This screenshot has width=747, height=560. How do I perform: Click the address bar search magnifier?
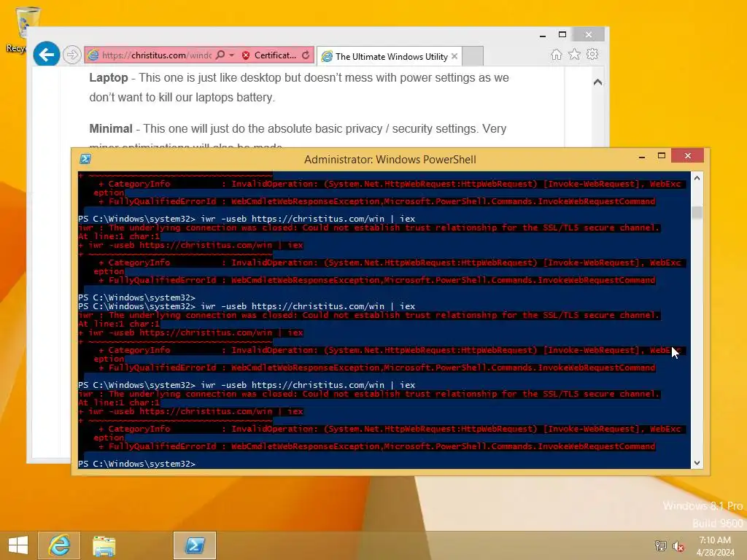click(x=220, y=55)
